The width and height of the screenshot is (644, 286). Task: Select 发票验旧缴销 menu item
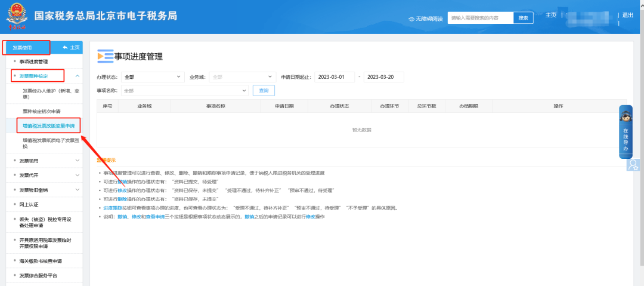coord(33,190)
